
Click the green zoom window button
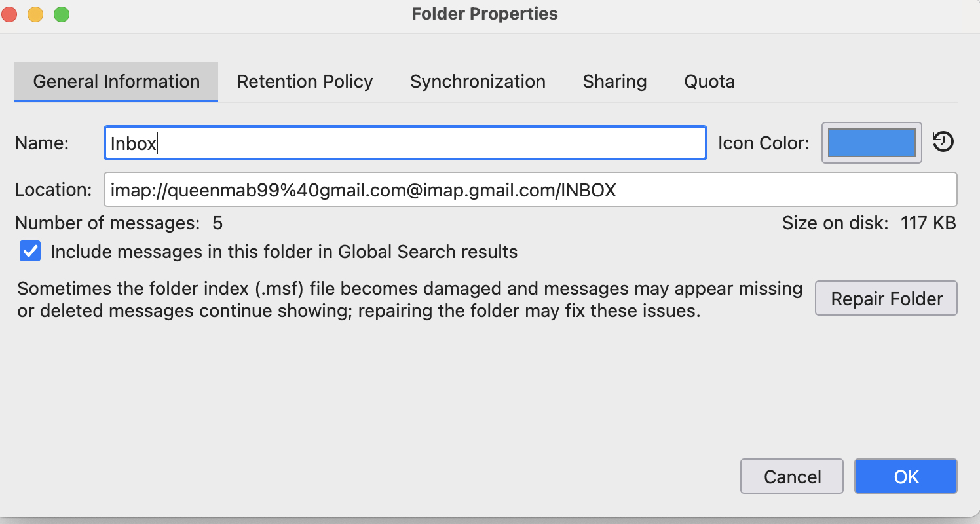62,14
